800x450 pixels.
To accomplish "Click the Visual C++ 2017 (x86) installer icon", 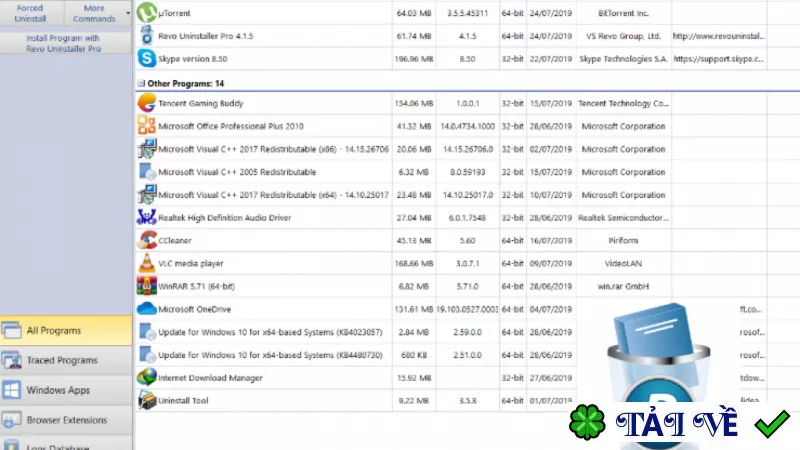I will tap(146, 148).
